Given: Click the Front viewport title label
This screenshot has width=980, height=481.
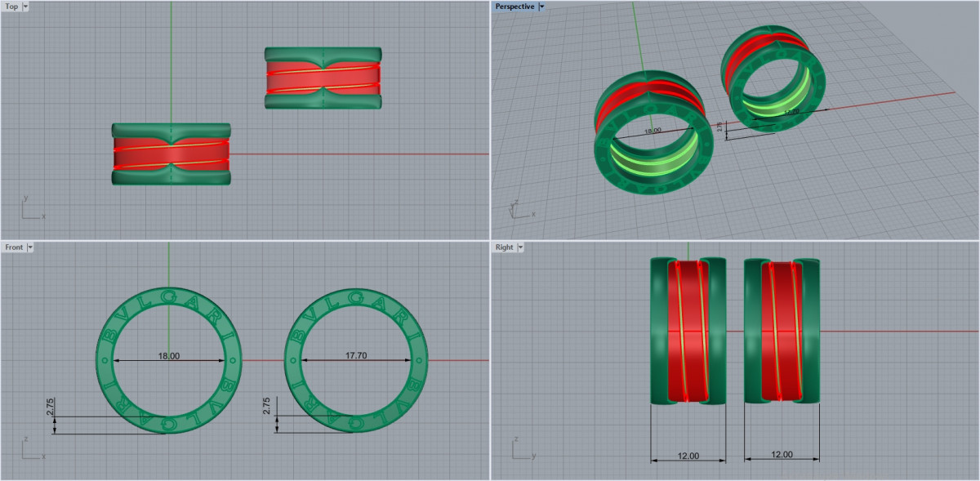Looking at the screenshot, I should (x=14, y=247).
